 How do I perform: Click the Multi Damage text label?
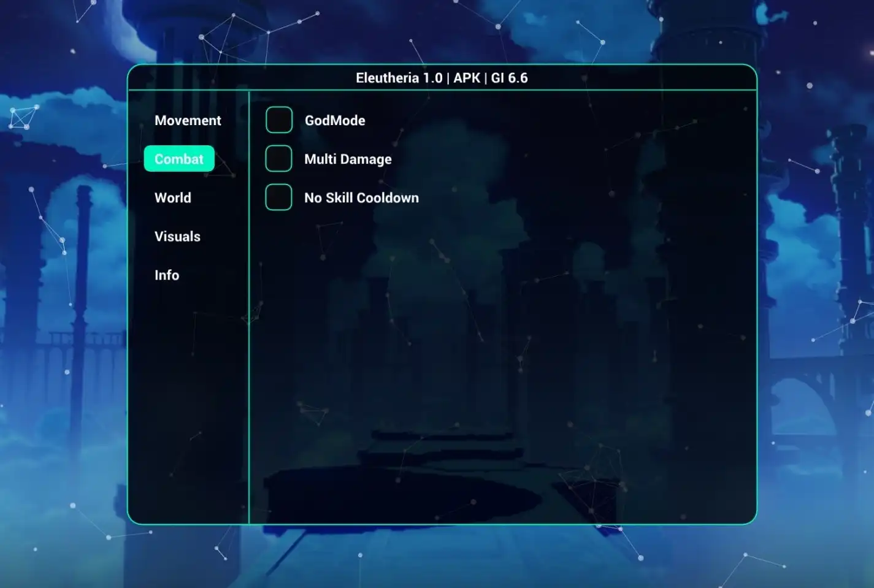348,159
